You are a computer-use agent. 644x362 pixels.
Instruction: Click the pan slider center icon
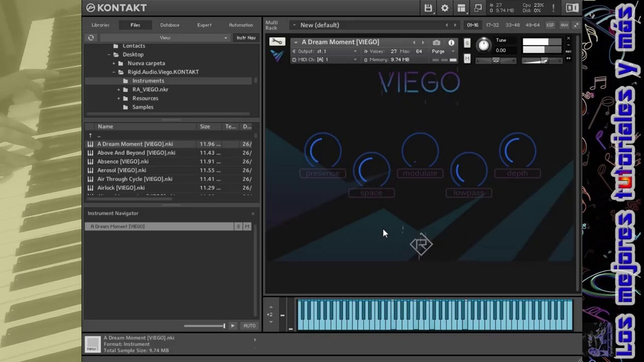point(496,61)
